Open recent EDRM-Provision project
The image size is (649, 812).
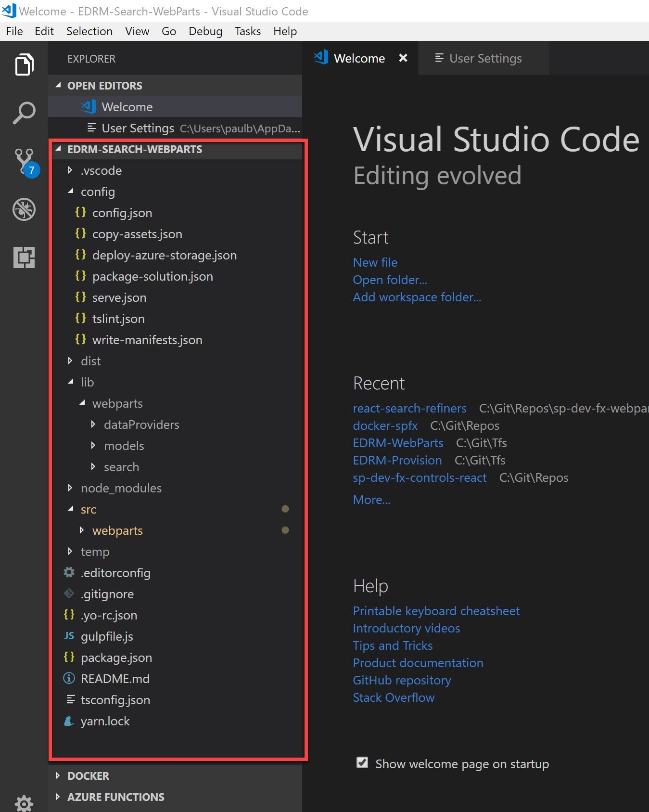(397, 460)
